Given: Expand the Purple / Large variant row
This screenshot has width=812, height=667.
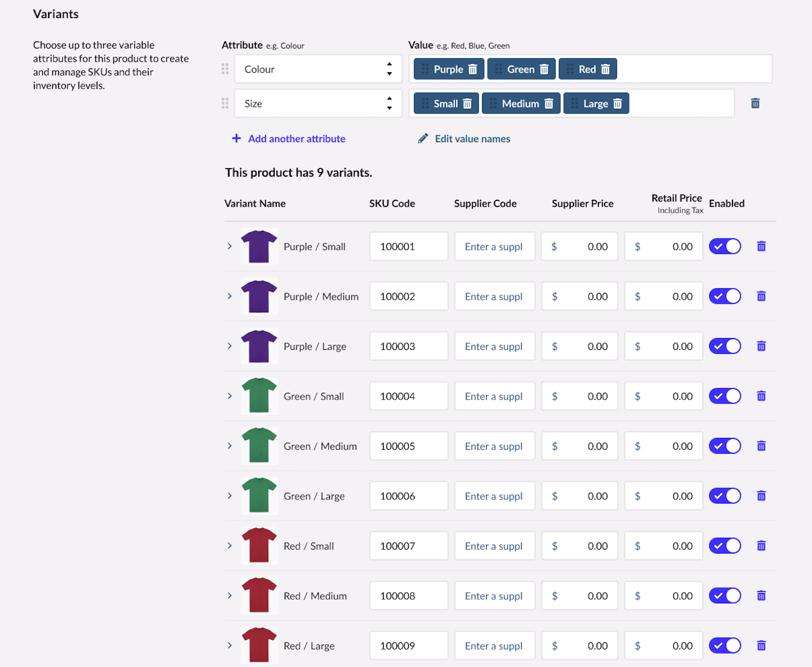Looking at the screenshot, I should pos(230,346).
